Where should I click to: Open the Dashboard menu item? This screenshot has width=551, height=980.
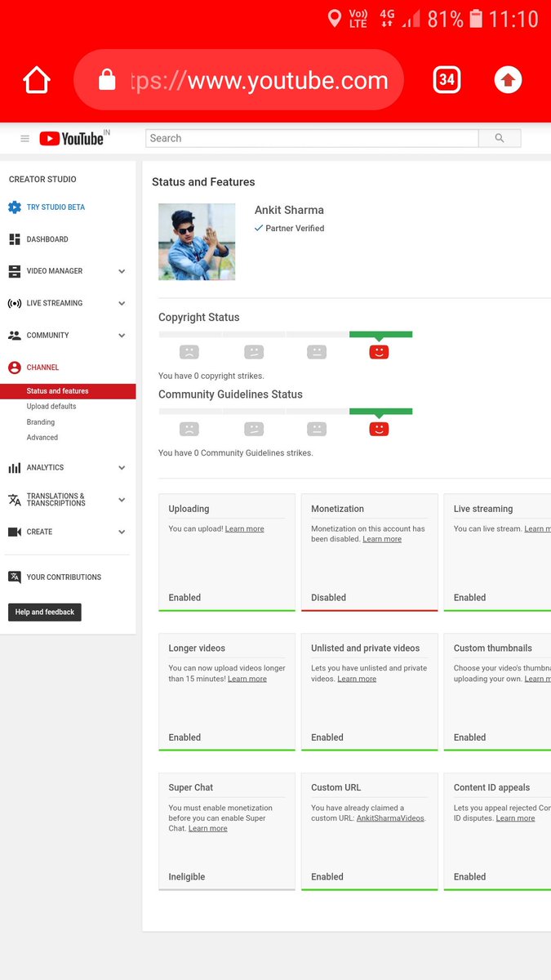[x=47, y=239]
